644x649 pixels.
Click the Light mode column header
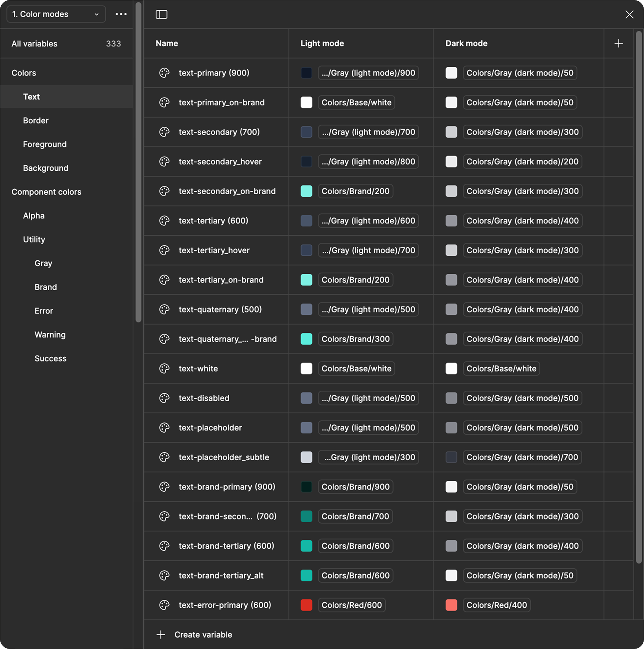click(322, 43)
